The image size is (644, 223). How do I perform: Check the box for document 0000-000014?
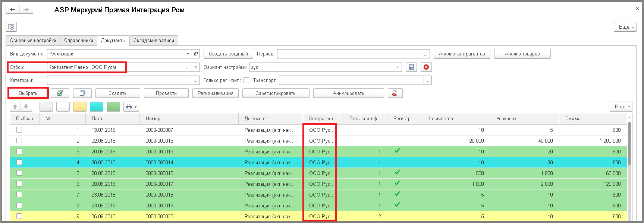(19, 162)
